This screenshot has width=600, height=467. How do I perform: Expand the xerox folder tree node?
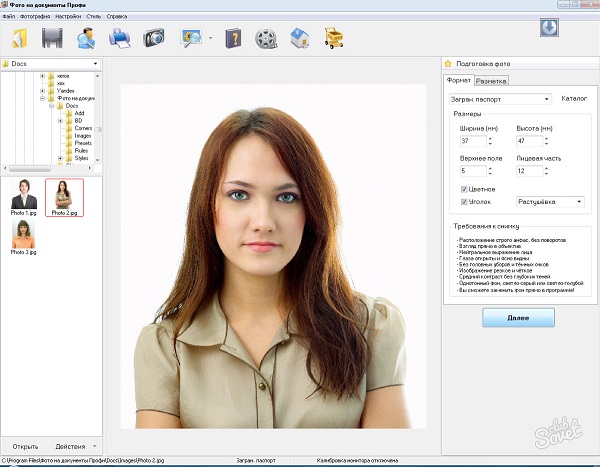(42, 76)
